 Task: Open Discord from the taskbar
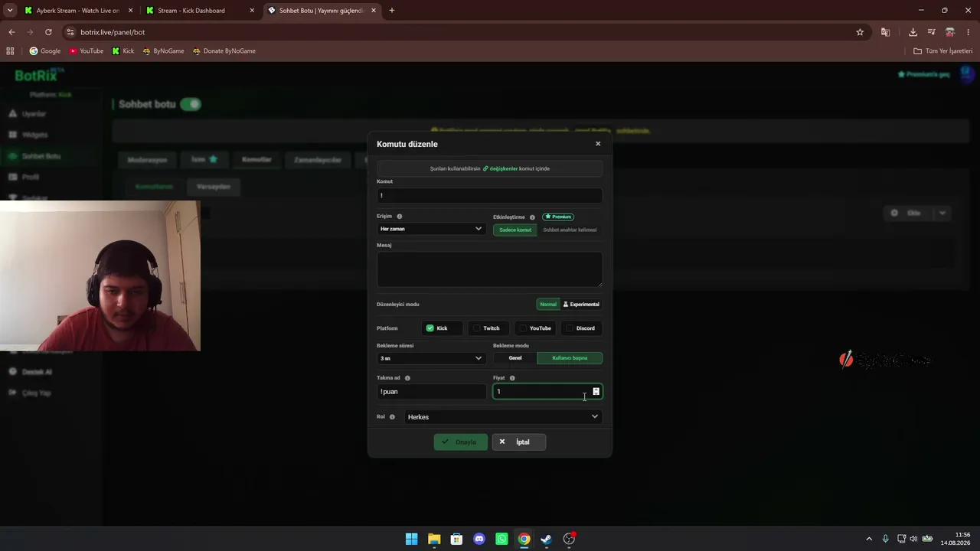(x=479, y=539)
